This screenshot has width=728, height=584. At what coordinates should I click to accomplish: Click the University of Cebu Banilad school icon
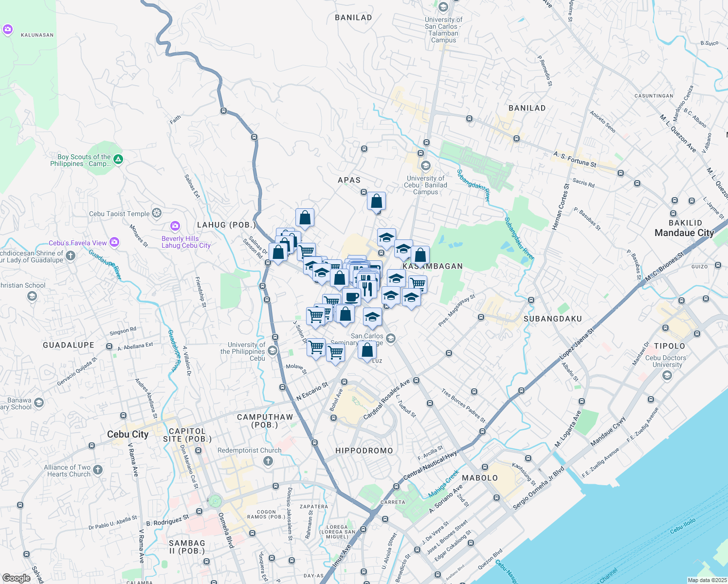(x=426, y=166)
